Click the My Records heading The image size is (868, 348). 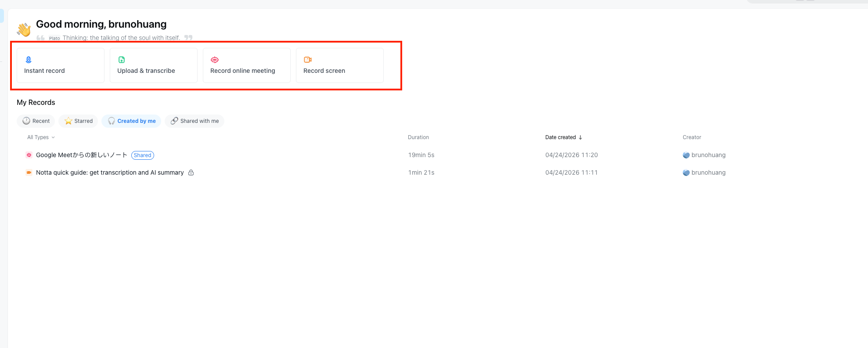pos(36,102)
